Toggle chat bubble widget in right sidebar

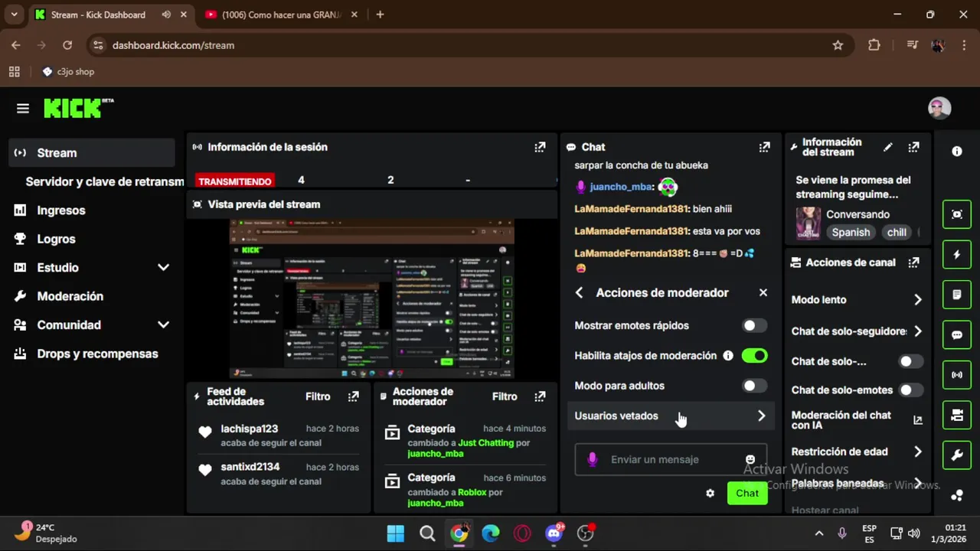957,335
